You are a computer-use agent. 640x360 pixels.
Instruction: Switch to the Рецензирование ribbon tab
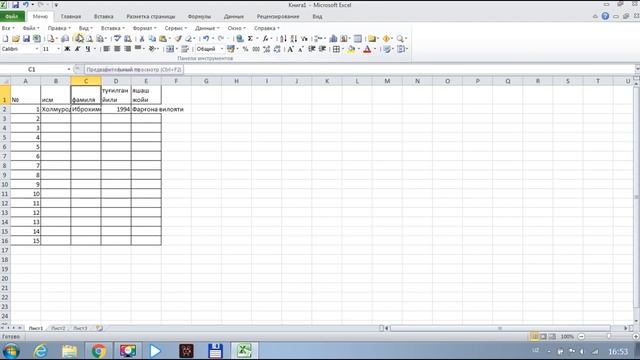pos(278,17)
